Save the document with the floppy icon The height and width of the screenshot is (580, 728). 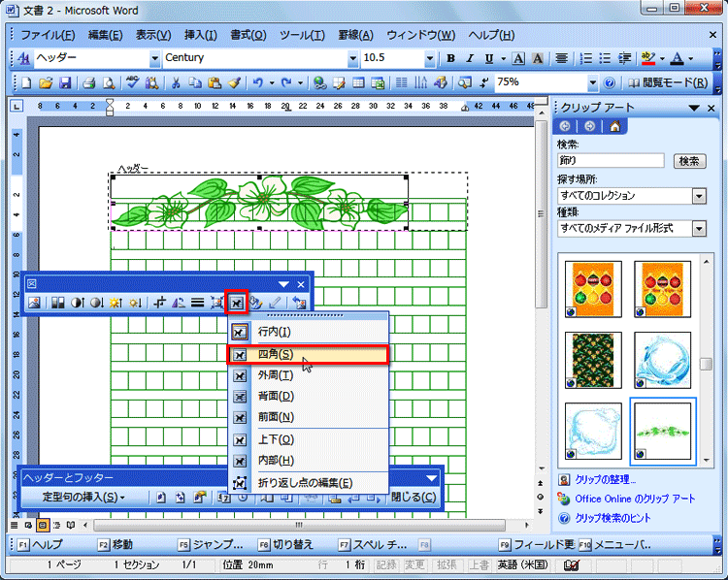click(x=65, y=83)
